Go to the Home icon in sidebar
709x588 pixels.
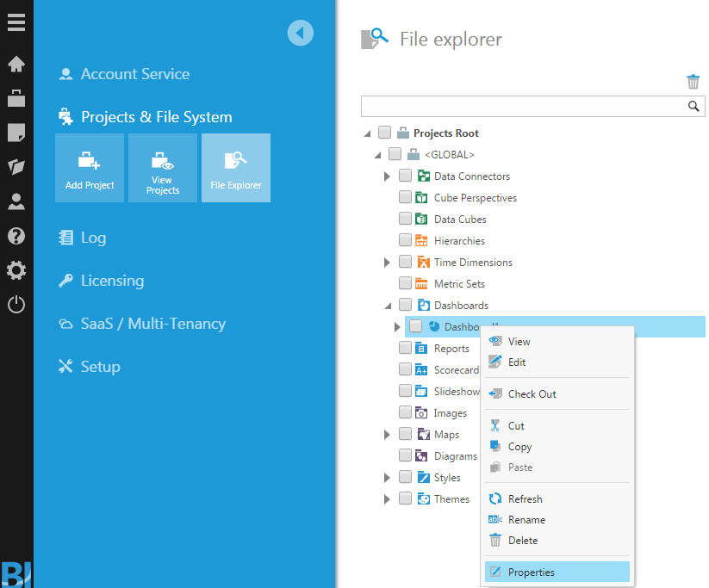(x=16, y=64)
